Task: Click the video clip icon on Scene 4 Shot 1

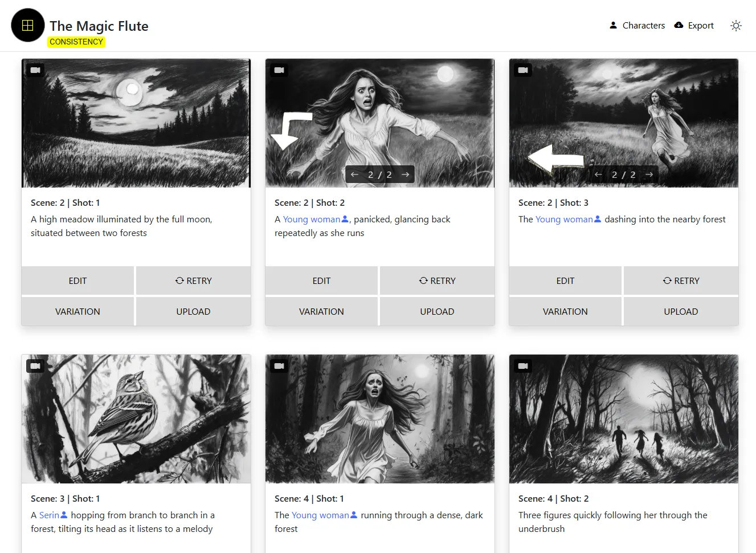Action: point(279,365)
